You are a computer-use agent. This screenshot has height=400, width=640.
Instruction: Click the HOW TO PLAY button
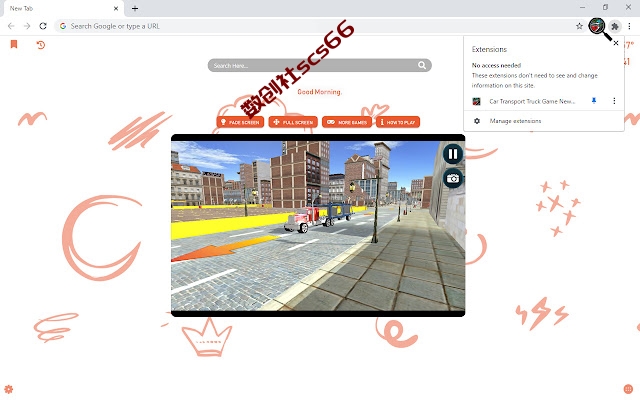[398, 122]
